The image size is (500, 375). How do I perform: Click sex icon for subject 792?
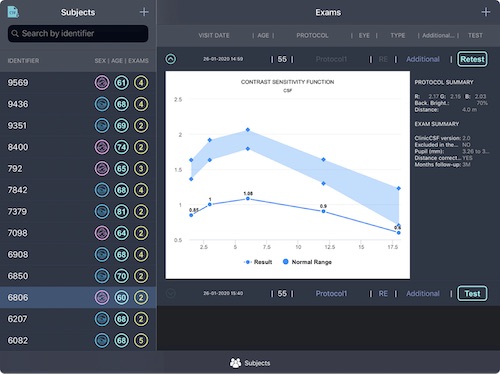coord(102,168)
